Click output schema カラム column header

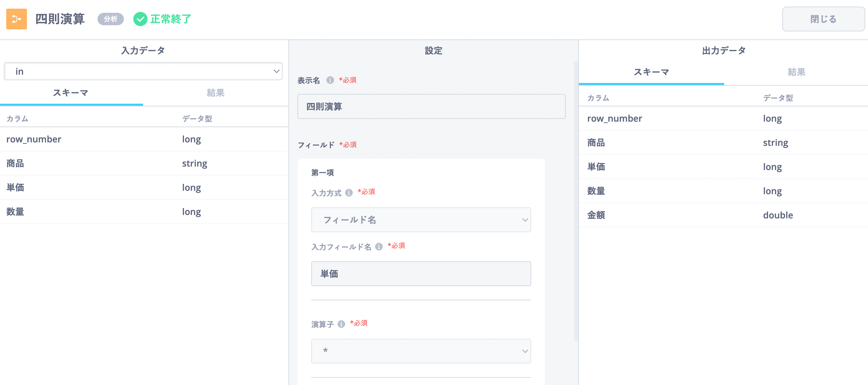(x=598, y=98)
